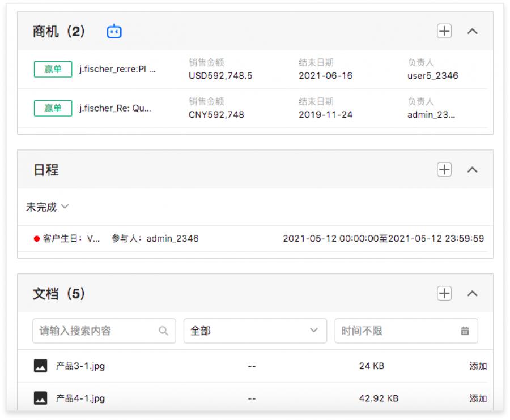
Task: Collapse the 日程 section
Action: click(x=472, y=169)
